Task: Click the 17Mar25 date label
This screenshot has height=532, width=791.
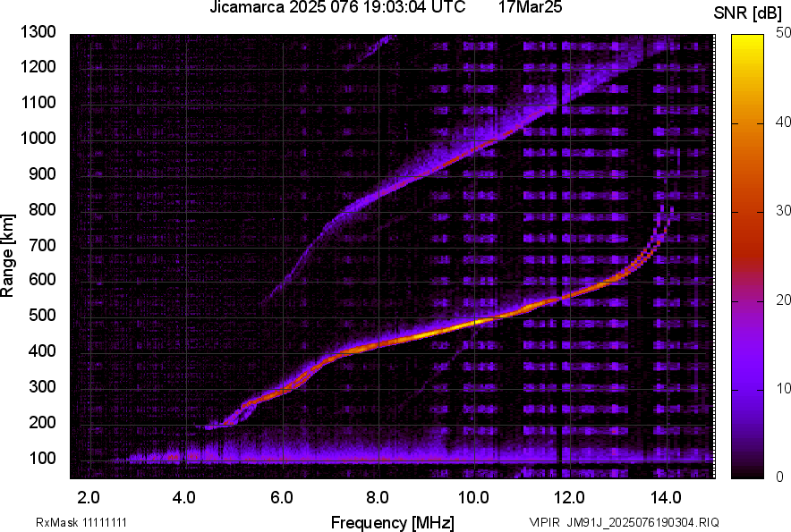Action: [530, 7]
